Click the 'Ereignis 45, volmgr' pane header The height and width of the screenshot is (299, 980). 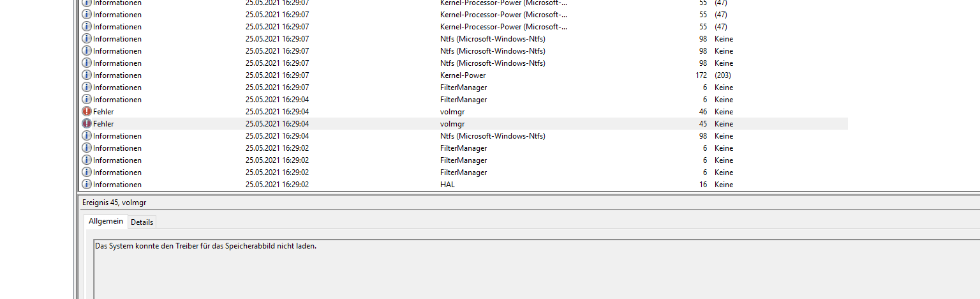click(114, 203)
